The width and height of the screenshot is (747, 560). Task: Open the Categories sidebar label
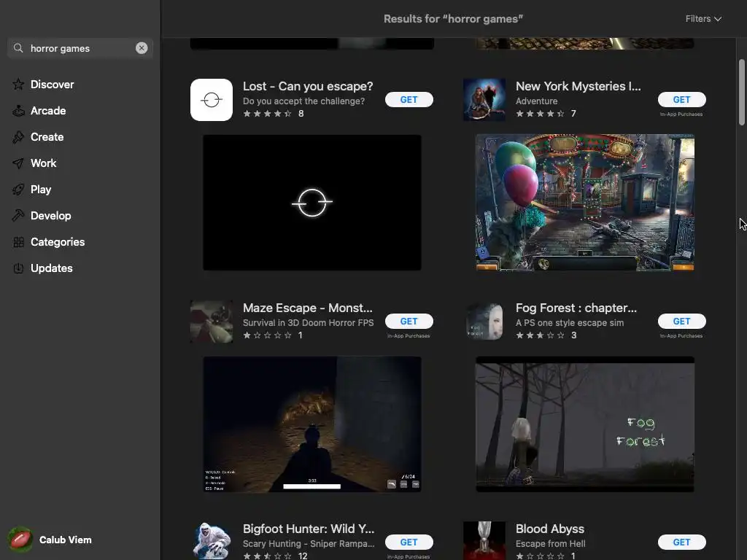pos(58,242)
